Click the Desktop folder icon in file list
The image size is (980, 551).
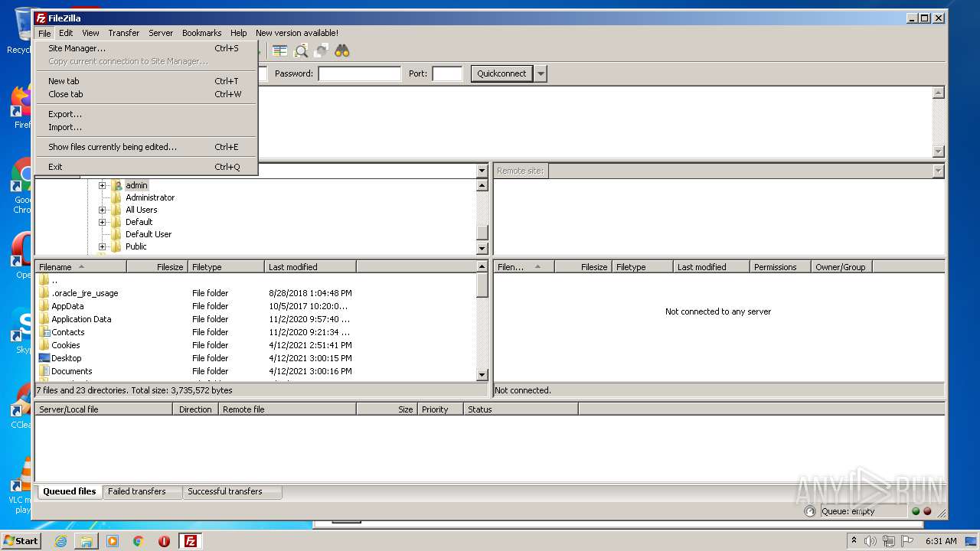[44, 358]
